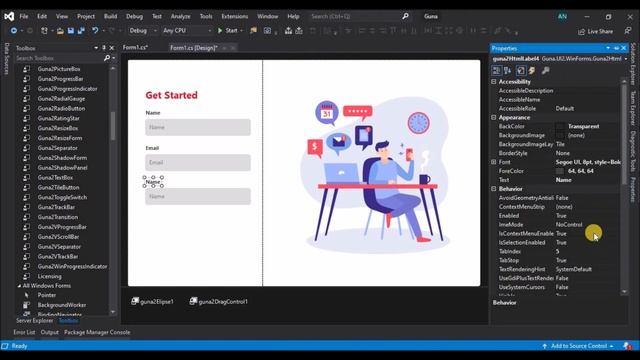Select Guna2PictureBox in the Toolbox
This screenshot has height=360, width=640.
(x=59, y=69)
